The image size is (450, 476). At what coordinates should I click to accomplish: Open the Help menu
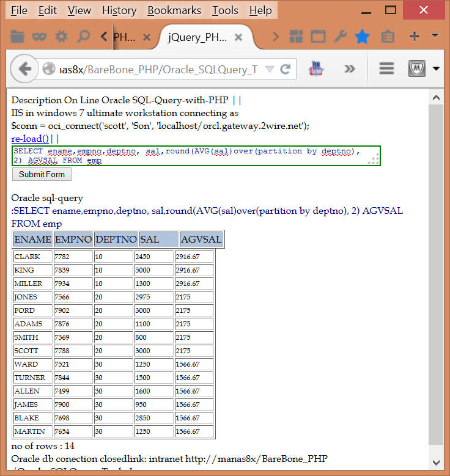pyautogui.click(x=260, y=10)
